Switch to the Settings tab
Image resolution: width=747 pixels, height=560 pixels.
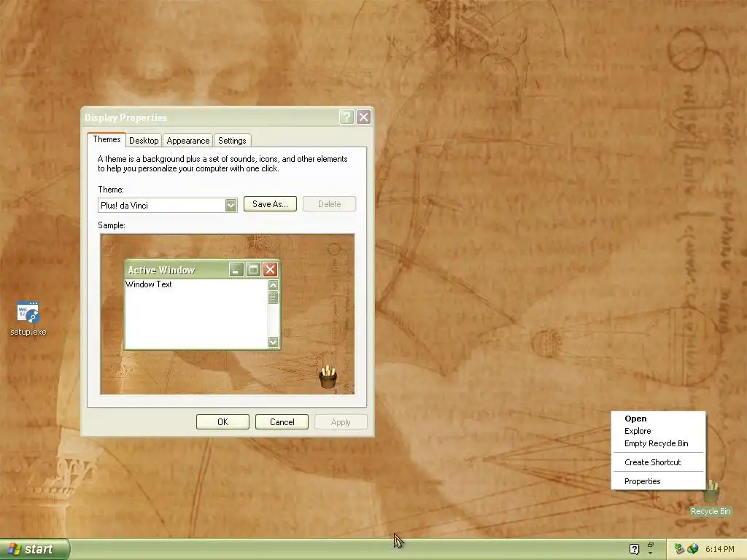pos(232,141)
